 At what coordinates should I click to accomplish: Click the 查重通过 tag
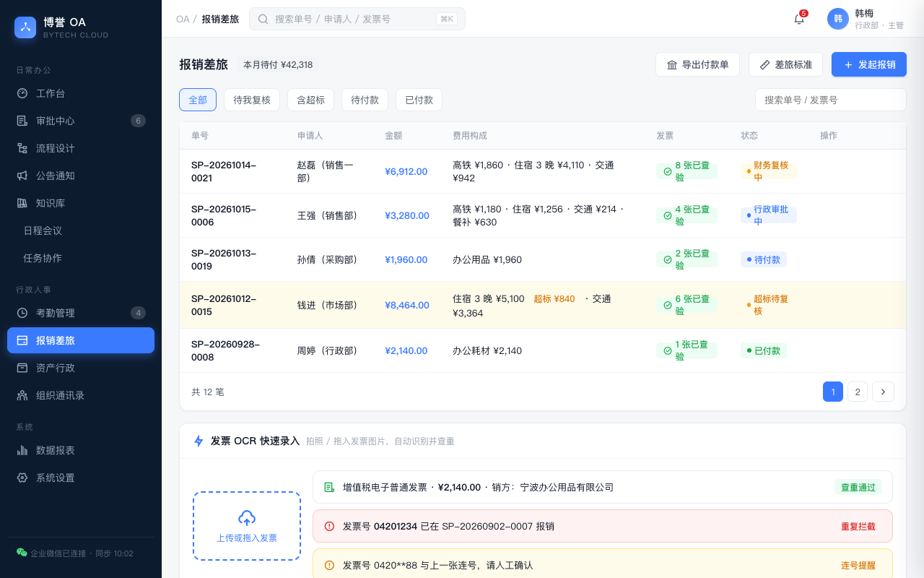click(x=858, y=487)
